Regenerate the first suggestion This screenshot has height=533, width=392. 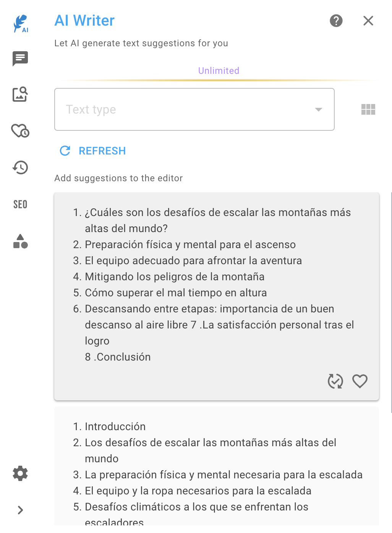335,381
